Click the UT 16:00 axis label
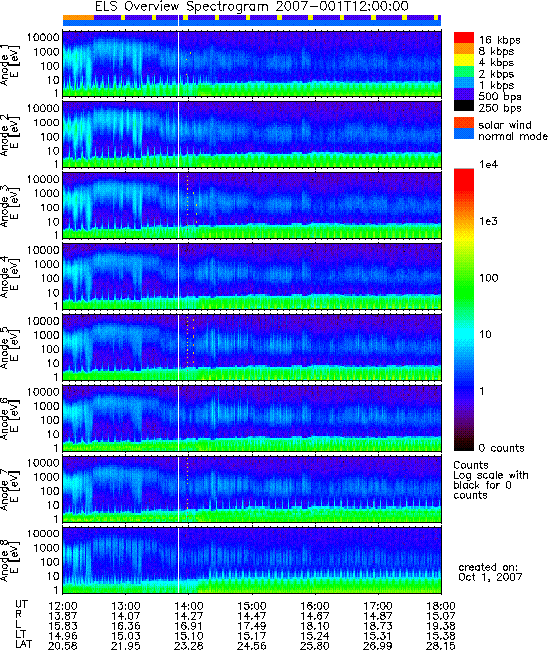 pyautogui.click(x=315, y=606)
